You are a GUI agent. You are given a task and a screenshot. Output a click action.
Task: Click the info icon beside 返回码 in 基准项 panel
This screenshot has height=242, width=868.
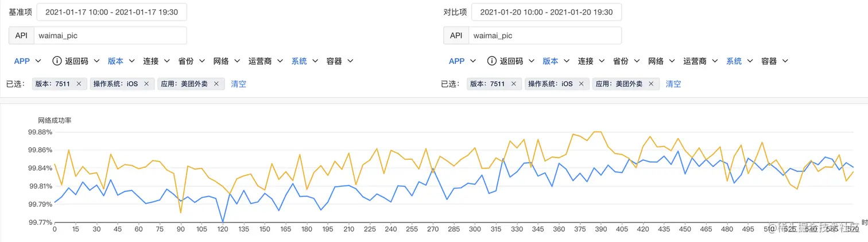[x=57, y=61]
